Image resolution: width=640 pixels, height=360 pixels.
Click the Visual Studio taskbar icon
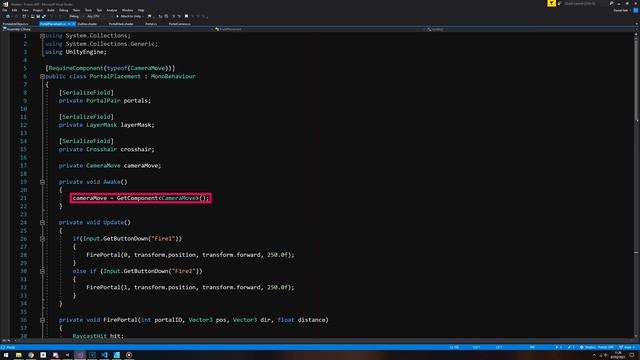(80, 355)
